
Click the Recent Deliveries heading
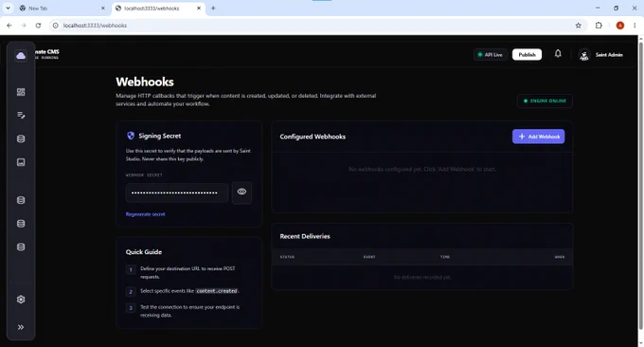[x=305, y=236]
